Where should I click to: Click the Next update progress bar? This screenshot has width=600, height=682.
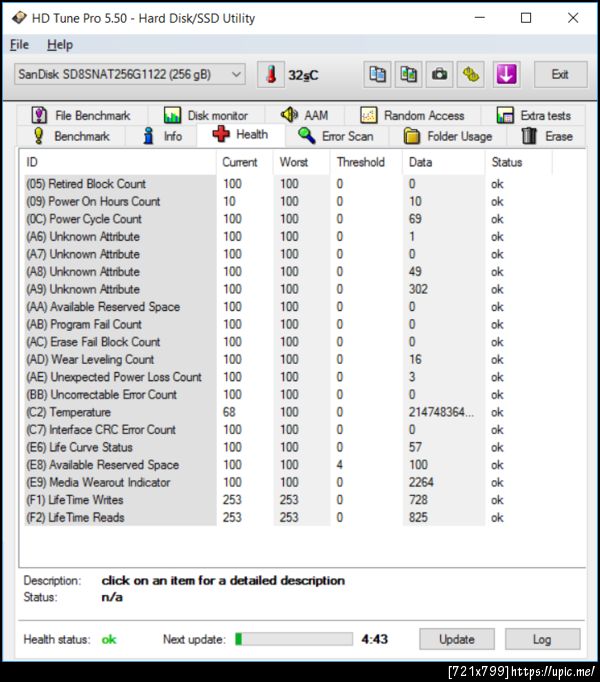(294, 639)
